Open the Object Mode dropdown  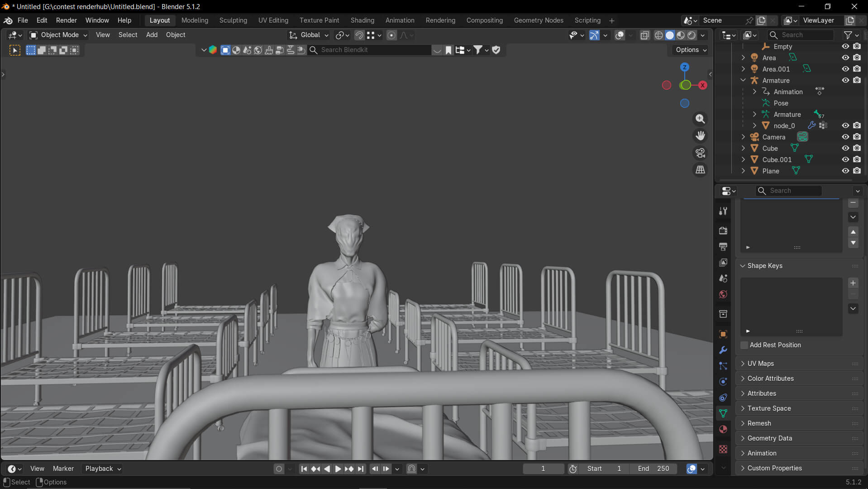[58, 35]
